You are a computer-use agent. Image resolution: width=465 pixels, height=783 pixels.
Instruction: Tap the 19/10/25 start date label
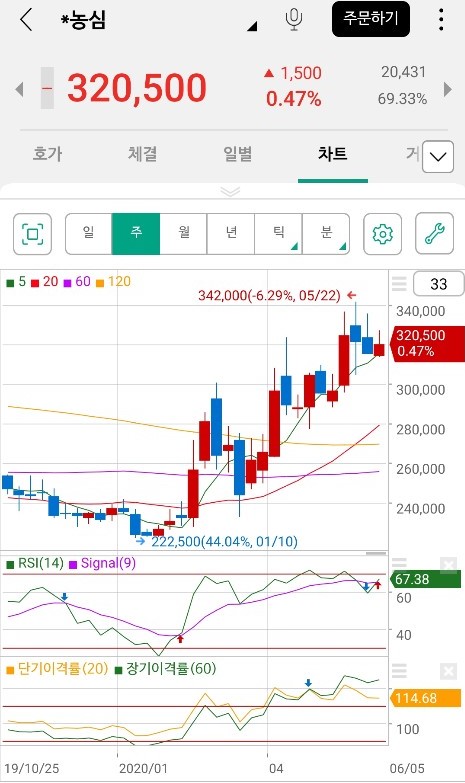31,768
